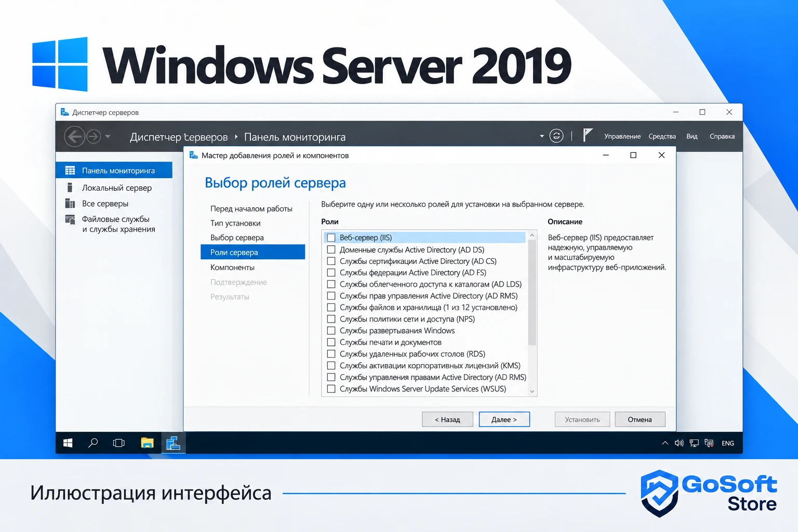The height and width of the screenshot is (532, 798).
Task: Show hidden tray icons chevron
Action: point(665,443)
